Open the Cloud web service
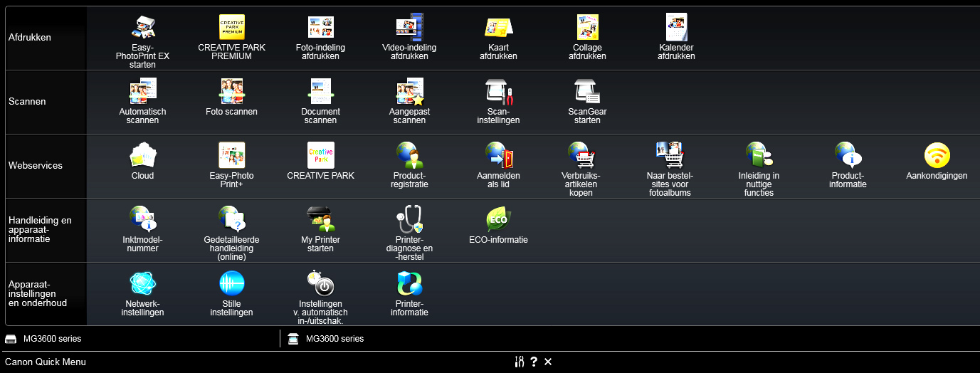This screenshot has width=980, height=373. coord(142,155)
